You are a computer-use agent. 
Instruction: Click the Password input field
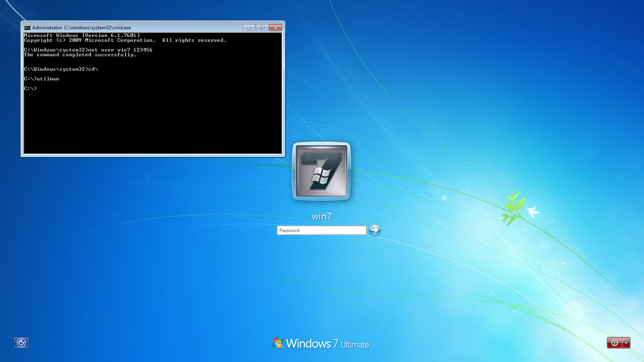322,230
